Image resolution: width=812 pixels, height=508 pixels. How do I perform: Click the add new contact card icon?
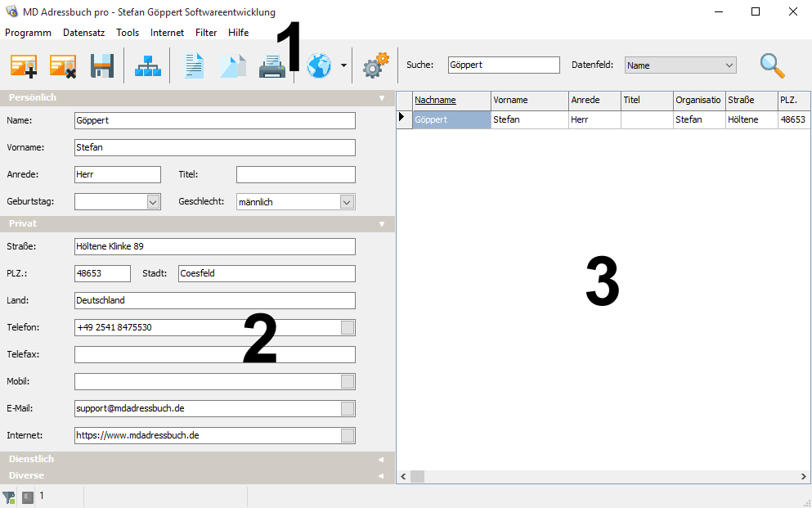24,65
